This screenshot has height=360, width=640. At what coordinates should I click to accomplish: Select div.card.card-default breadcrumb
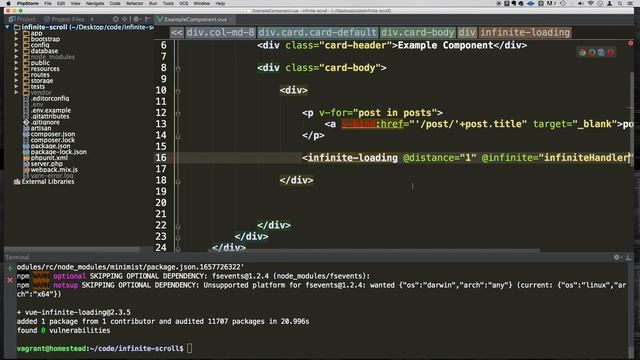coord(317,33)
